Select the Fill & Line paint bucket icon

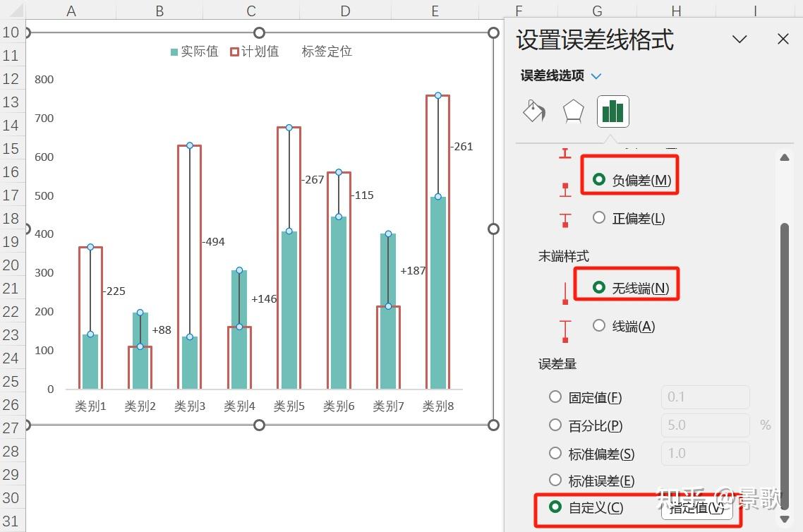(533, 111)
